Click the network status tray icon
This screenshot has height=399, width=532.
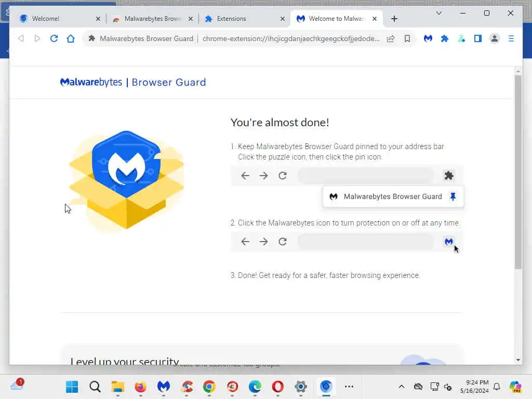pyautogui.click(x=434, y=387)
